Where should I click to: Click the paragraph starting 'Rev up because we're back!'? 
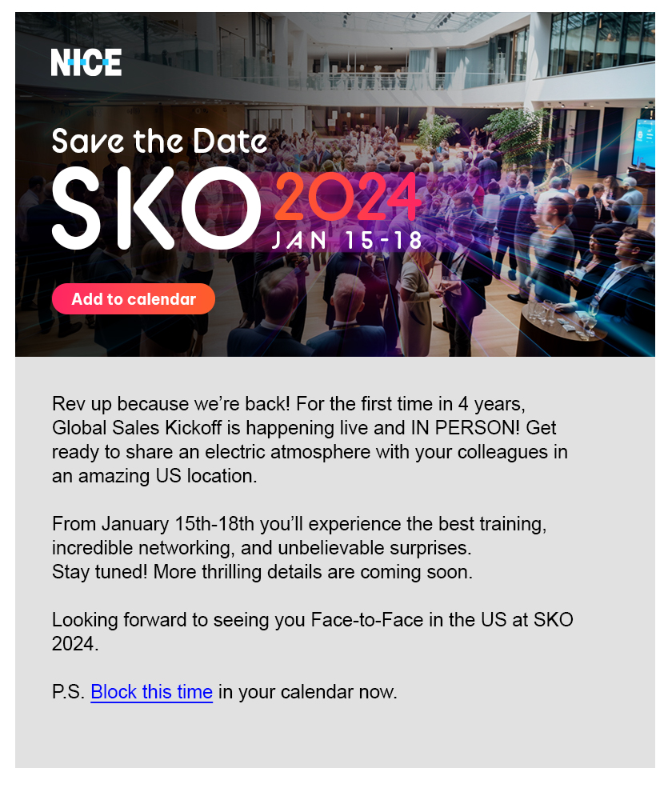[x=310, y=440]
